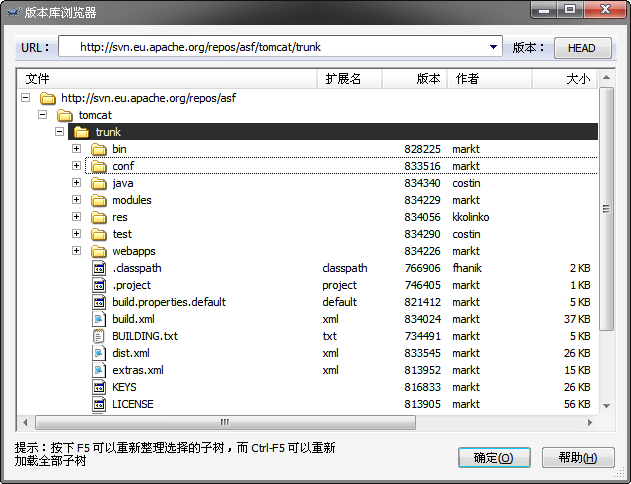Click the horizontal scrollbar right arrow

[x=590, y=422]
